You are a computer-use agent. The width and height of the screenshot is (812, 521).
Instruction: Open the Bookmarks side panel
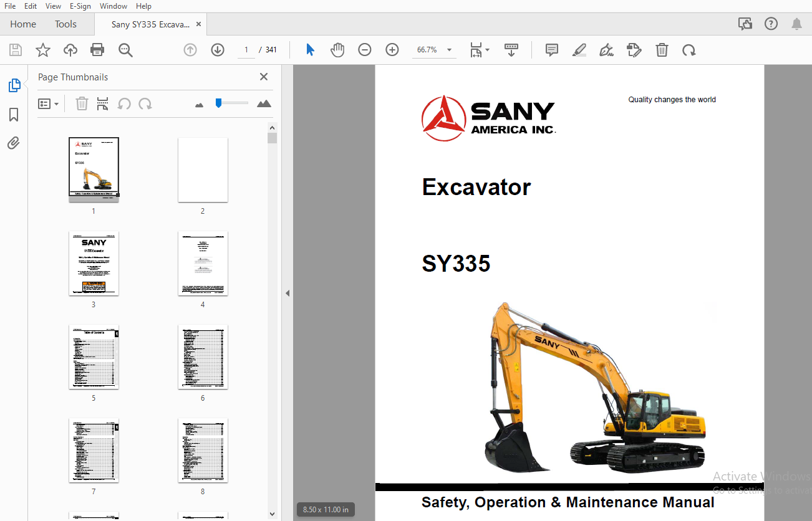click(14, 115)
